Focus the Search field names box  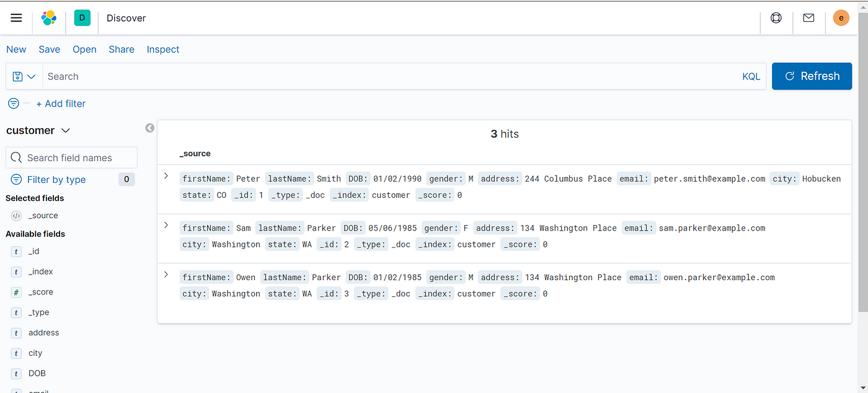(71, 157)
